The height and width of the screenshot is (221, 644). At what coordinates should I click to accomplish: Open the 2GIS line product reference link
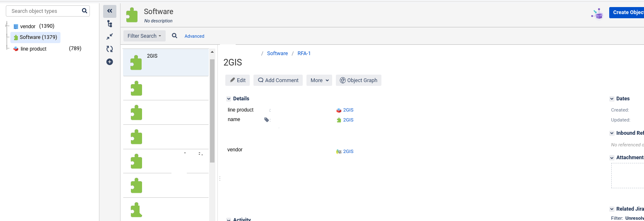click(x=348, y=110)
